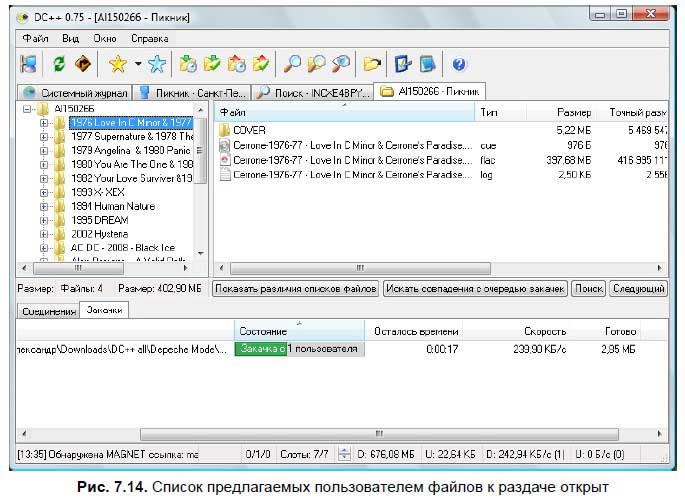Collapse the AI150266 root tree node
The image size is (685, 502).
28,108
